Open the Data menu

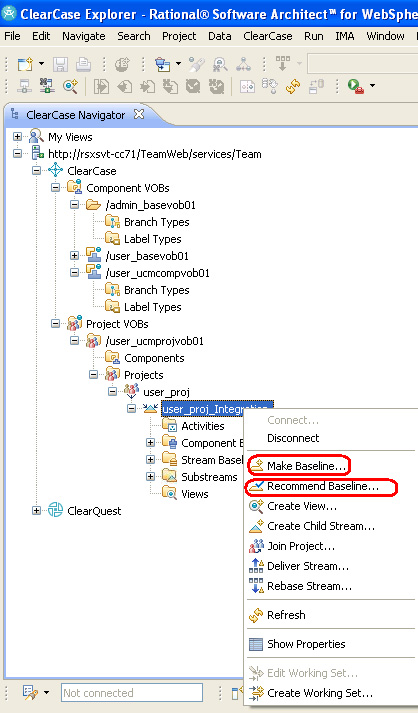220,36
